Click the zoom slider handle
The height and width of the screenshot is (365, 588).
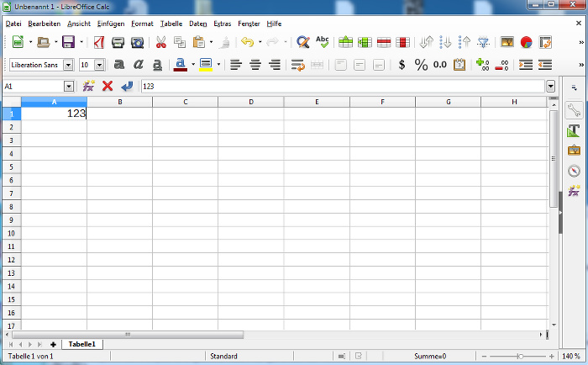coord(520,356)
